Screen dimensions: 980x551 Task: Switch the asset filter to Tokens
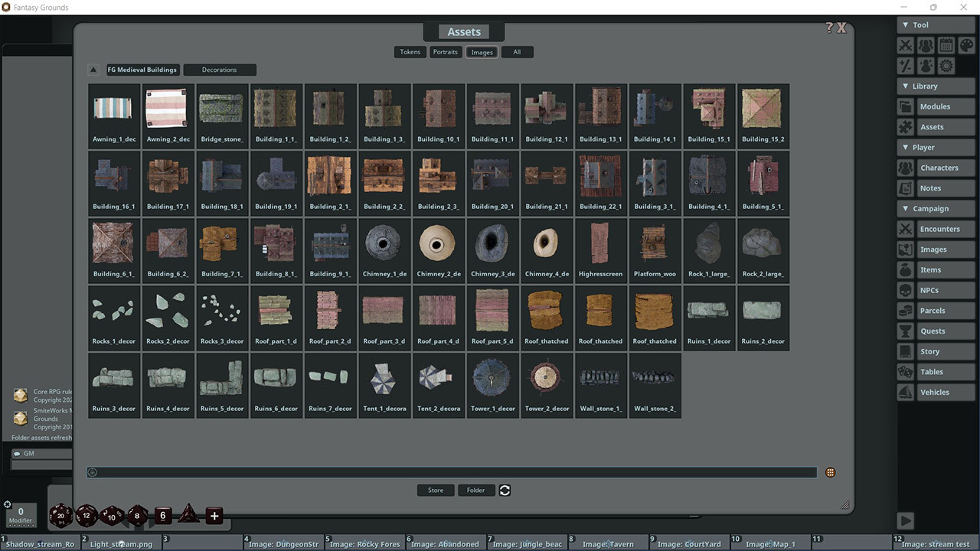pos(410,51)
